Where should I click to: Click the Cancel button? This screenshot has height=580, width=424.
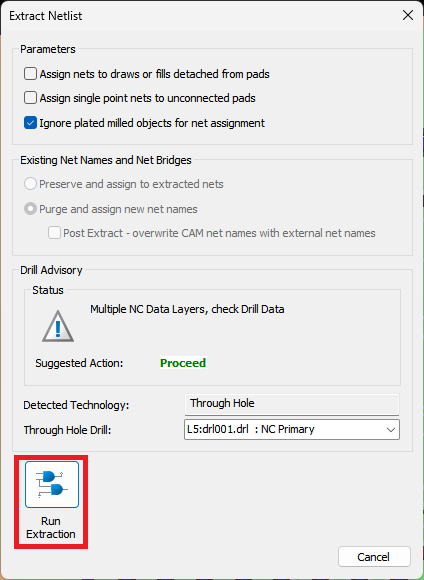coord(374,557)
